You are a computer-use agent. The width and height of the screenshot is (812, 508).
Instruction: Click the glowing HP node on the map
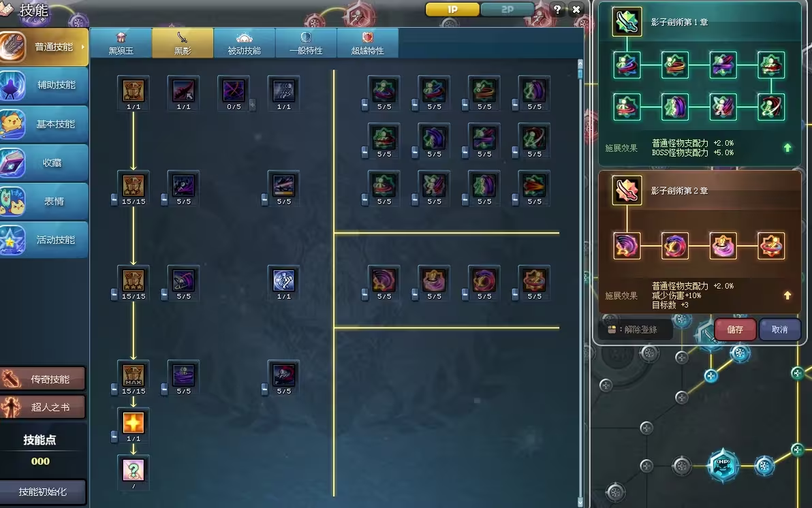[x=723, y=464]
